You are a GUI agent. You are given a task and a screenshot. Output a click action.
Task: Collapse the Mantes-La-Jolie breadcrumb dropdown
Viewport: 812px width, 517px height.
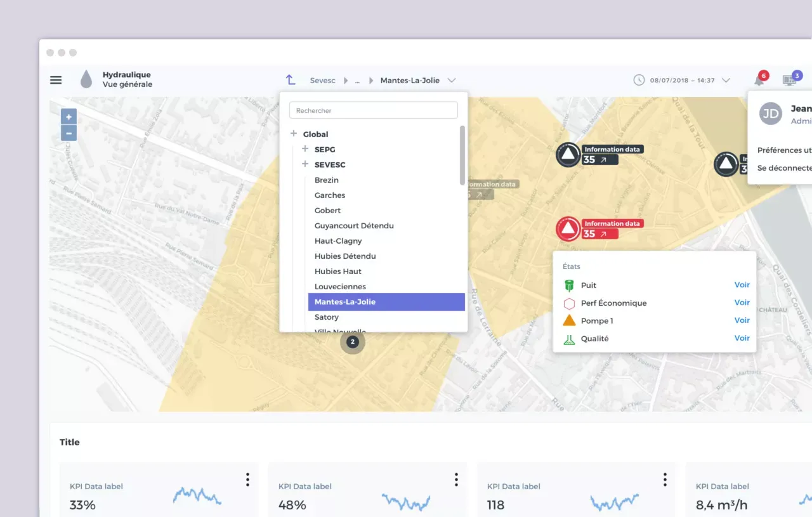coord(452,81)
